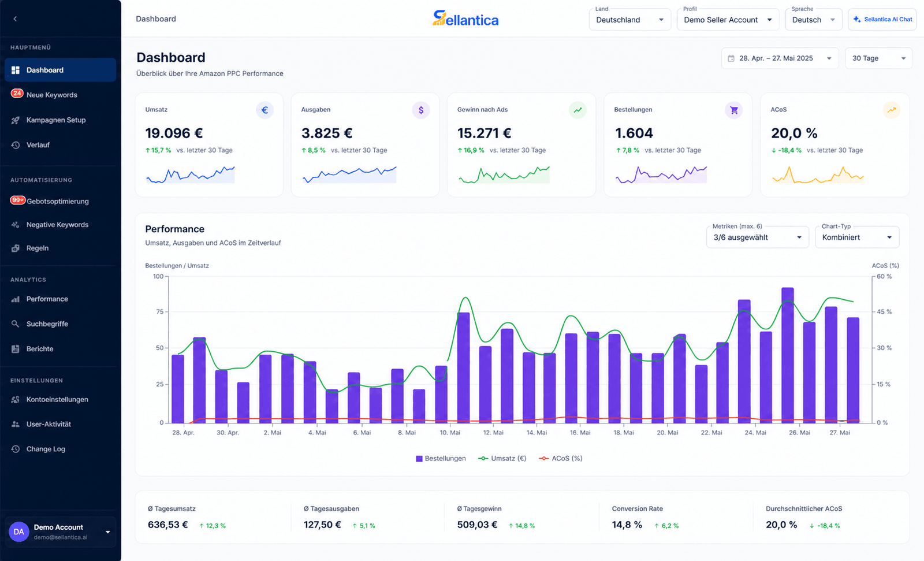924x561 pixels.
Task: Click the Dashboard breadcrumb in top bar
Action: (x=156, y=19)
